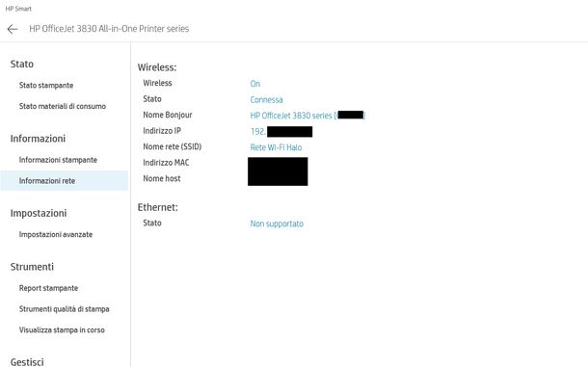
Task: Click the Stato label under Ethernet
Action: (152, 223)
